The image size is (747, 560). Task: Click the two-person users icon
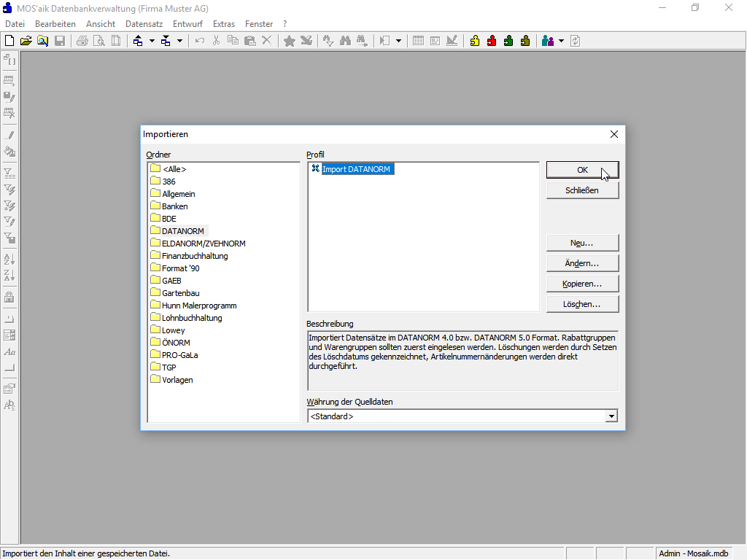[548, 41]
